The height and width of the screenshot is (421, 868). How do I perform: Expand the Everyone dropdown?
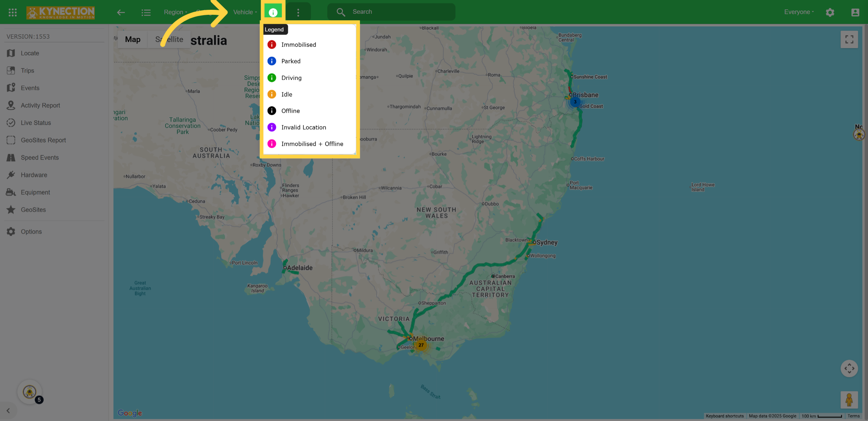tap(799, 12)
